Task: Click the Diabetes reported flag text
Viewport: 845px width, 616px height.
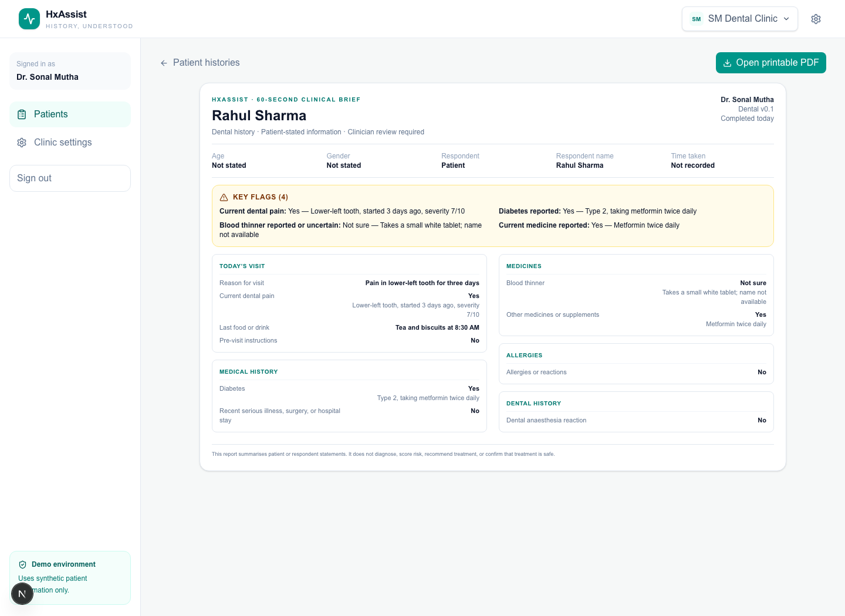Action: pyautogui.click(x=597, y=211)
